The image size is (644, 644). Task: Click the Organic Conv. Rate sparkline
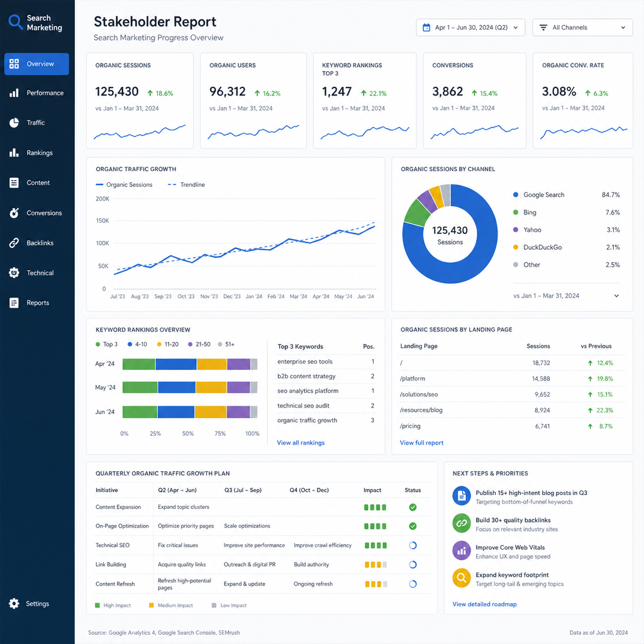pos(584,132)
